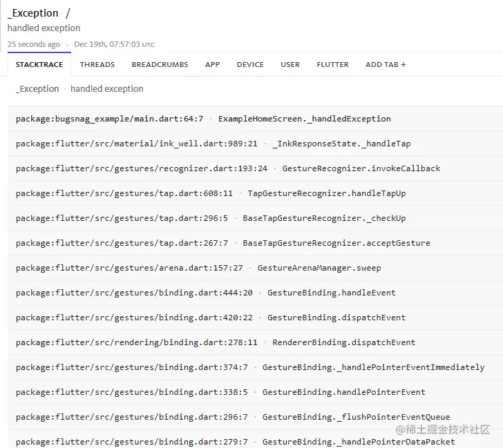Click GestureBinding._handlePointerEventImmediately method name
Screen dimensions: 503x448
point(373,367)
